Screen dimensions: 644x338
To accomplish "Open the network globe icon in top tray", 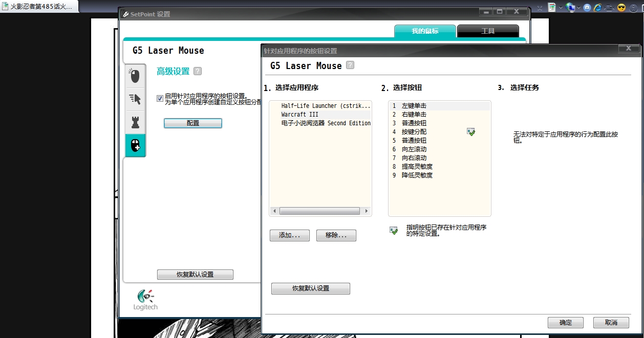I will point(570,7).
